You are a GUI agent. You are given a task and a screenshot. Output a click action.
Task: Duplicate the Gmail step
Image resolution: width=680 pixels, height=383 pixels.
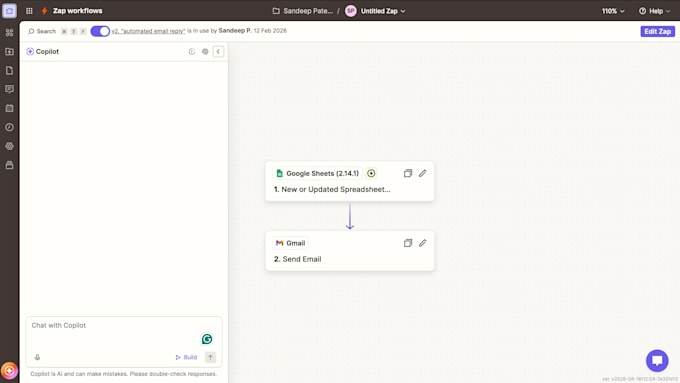pos(408,243)
